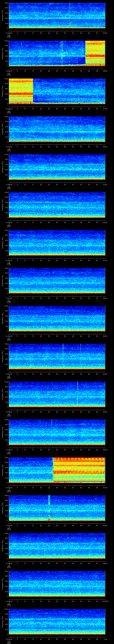Click the 14:44:00 start time label
The height and width of the screenshot is (644, 114).
click(9, 33)
